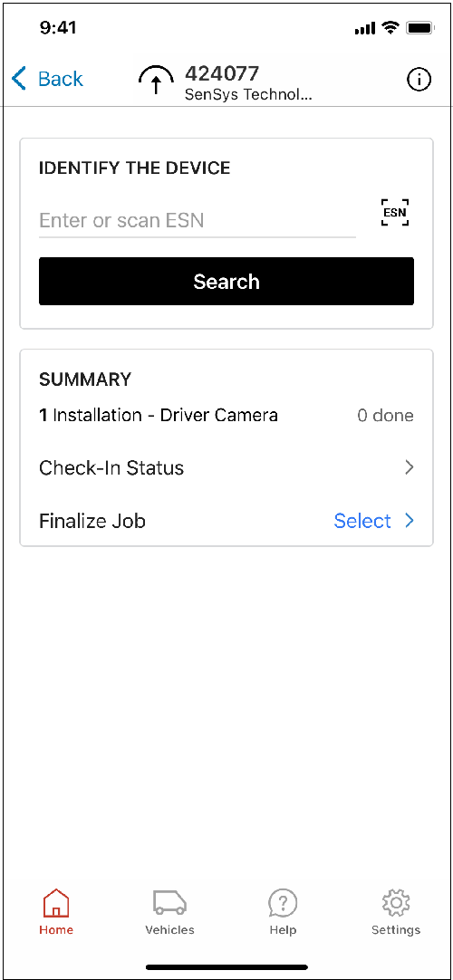The height and width of the screenshot is (980, 453).
Task: Expand the Check-In Status chevron
Action: pos(410,467)
